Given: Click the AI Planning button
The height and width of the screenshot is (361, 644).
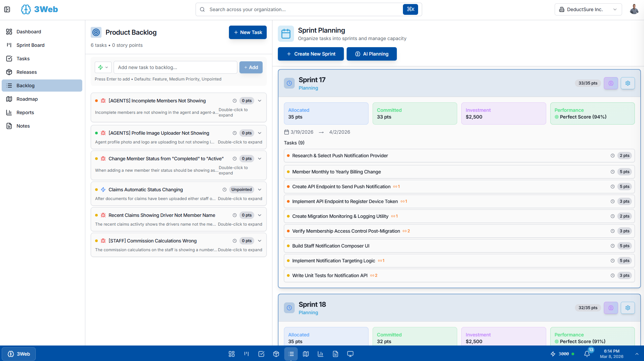Looking at the screenshot, I should tap(372, 54).
